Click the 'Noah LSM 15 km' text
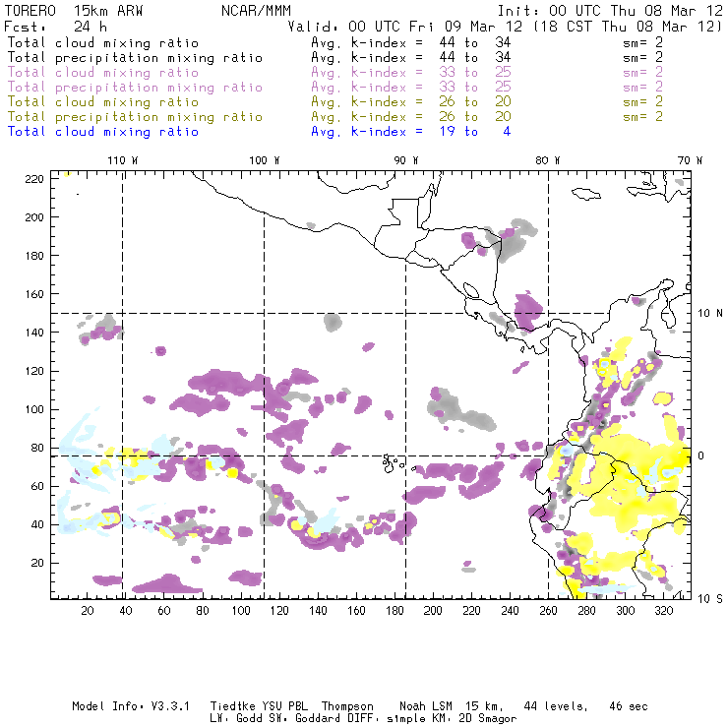728x728 pixels. click(x=452, y=706)
